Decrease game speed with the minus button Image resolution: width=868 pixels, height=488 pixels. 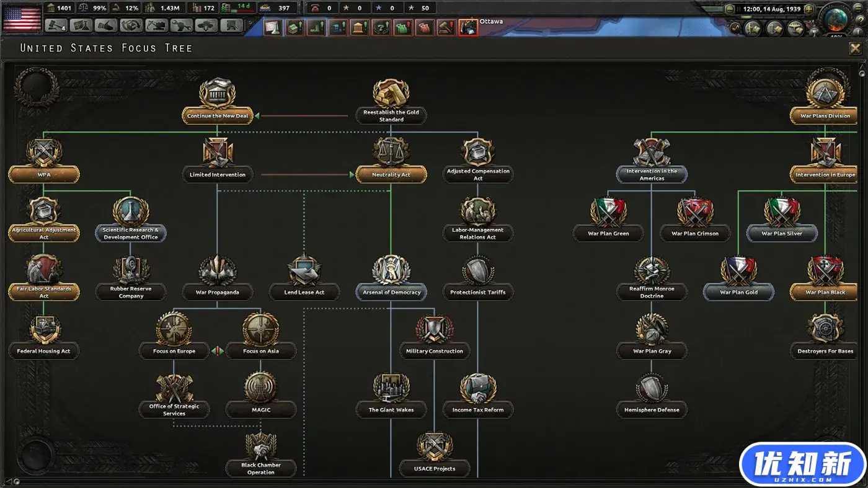point(730,9)
